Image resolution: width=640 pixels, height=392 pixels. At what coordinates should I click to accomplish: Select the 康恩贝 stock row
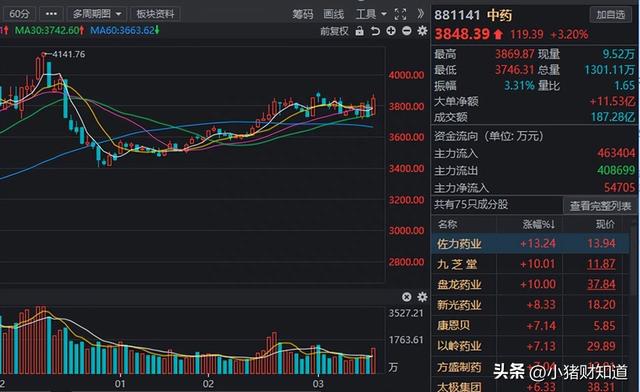(530, 326)
